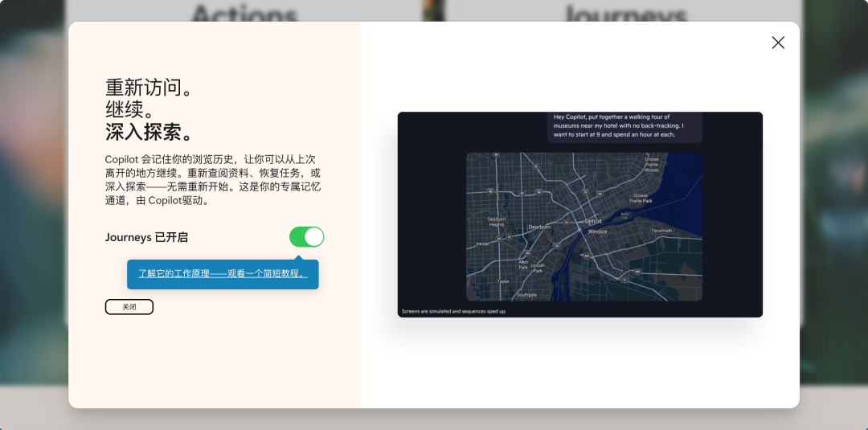Select Southgate at the map's bottom
This screenshot has height=430, width=868.
[x=526, y=295]
